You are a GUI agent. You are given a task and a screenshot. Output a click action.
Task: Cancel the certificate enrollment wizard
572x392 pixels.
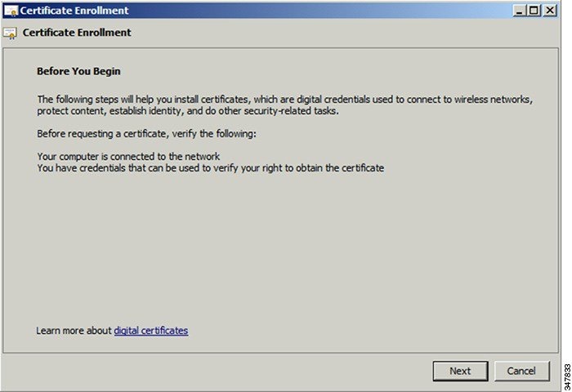521,371
